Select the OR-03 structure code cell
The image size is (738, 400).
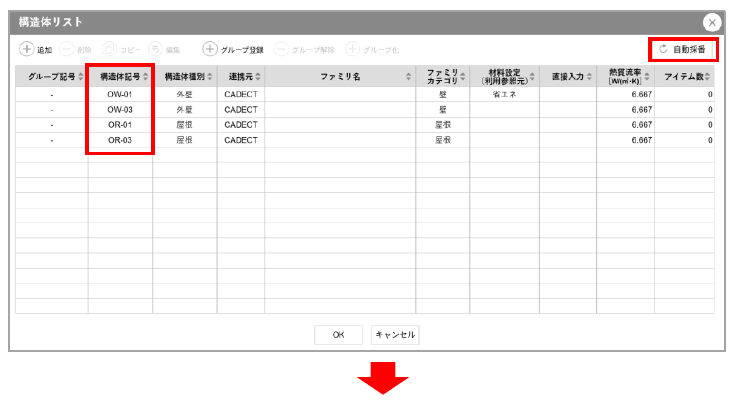click(x=120, y=141)
